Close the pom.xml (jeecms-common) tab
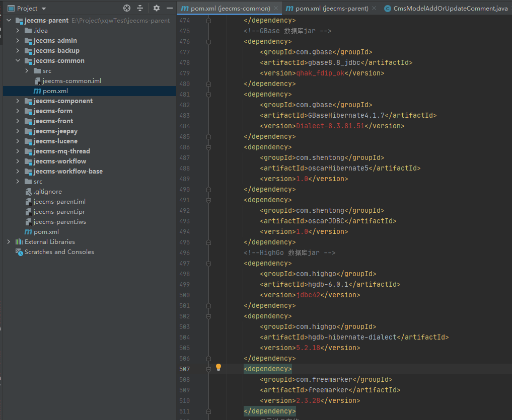 276,9
